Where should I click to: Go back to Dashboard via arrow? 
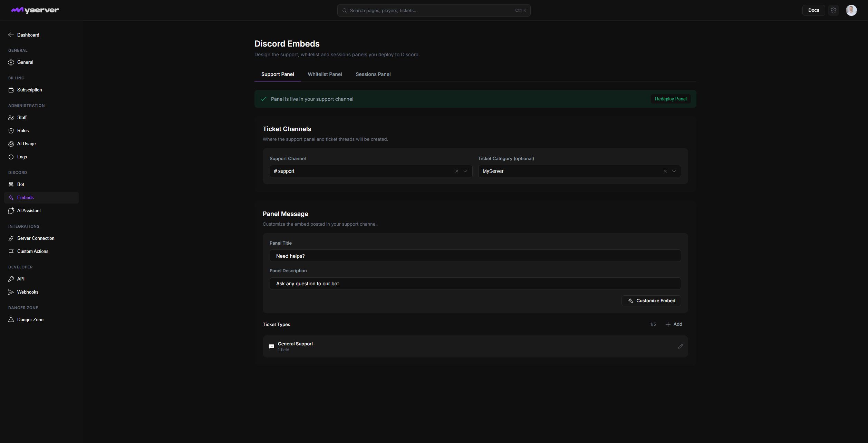tap(23, 35)
